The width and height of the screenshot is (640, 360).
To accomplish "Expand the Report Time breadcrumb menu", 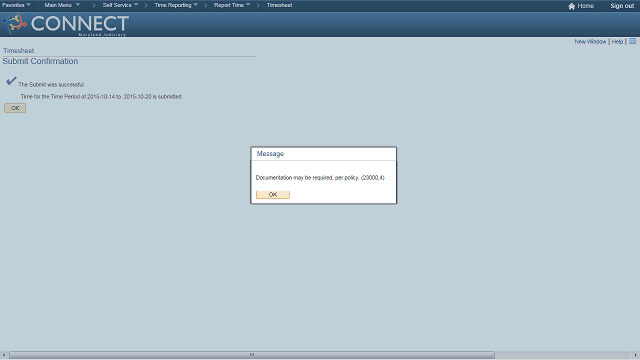I will pyautogui.click(x=232, y=5).
